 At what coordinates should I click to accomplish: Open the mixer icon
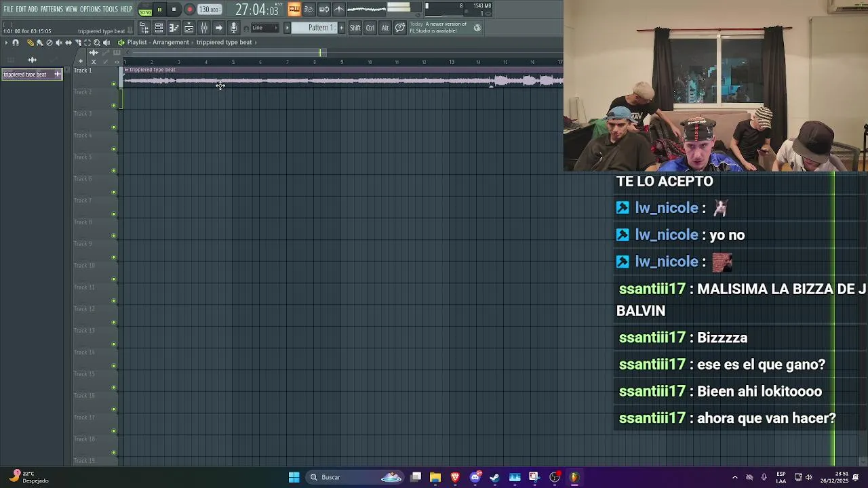(203, 28)
